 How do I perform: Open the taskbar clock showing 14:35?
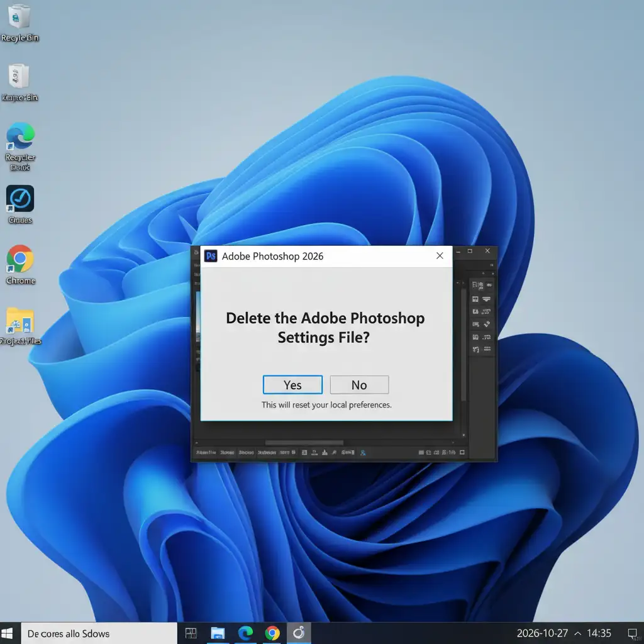point(599,633)
